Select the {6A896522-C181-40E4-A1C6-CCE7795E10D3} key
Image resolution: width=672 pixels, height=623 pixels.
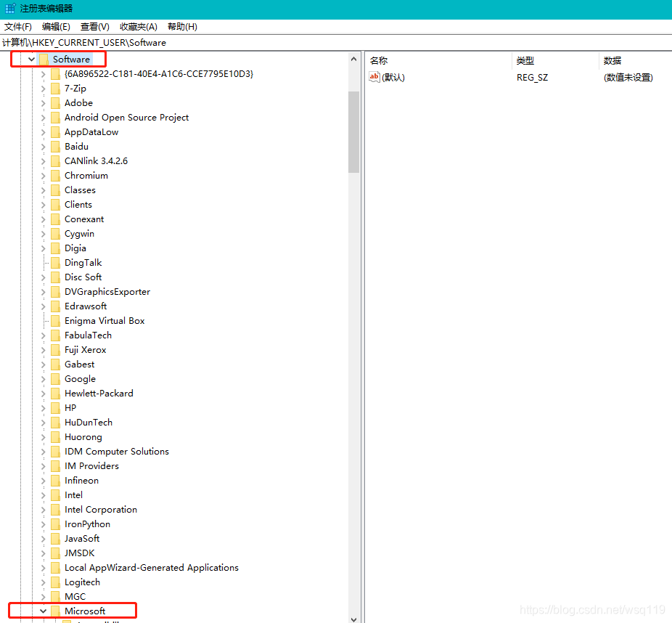(x=159, y=74)
